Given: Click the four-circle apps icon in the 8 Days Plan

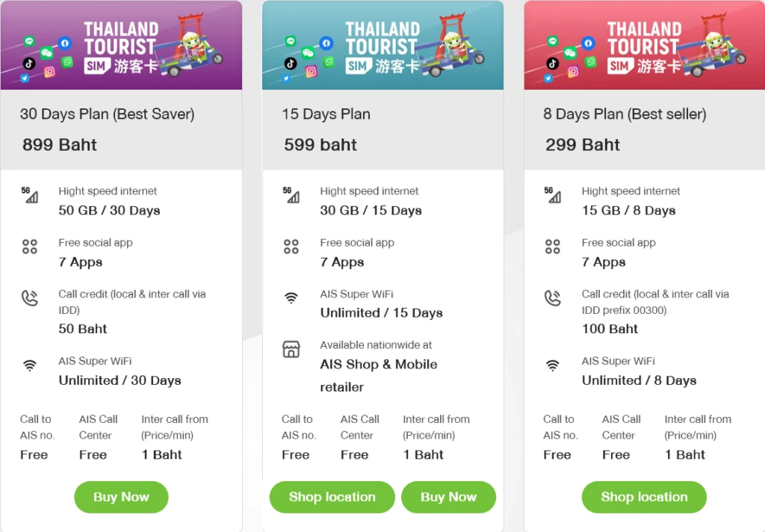Looking at the screenshot, I should coord(553,247).
